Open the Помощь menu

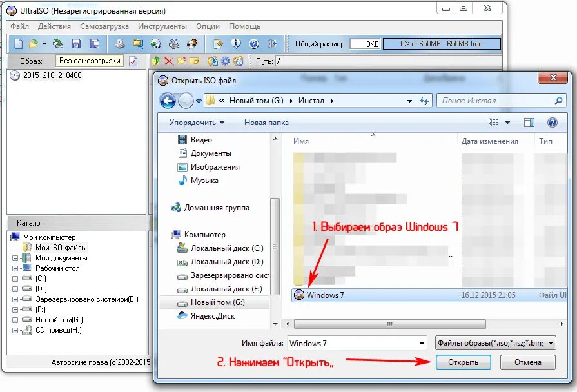pyautogui.click(x=245, y=26)
